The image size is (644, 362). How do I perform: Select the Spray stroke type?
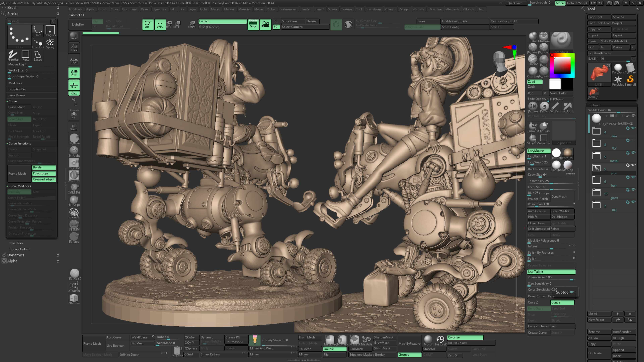pyautogui.click(x=50, y=43)
